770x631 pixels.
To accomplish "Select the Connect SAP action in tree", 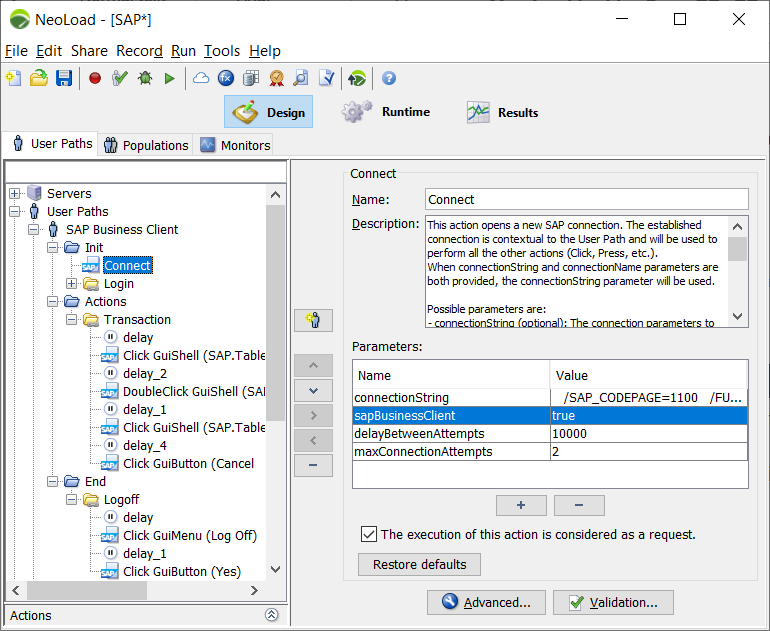I will [x=128, y=266].
